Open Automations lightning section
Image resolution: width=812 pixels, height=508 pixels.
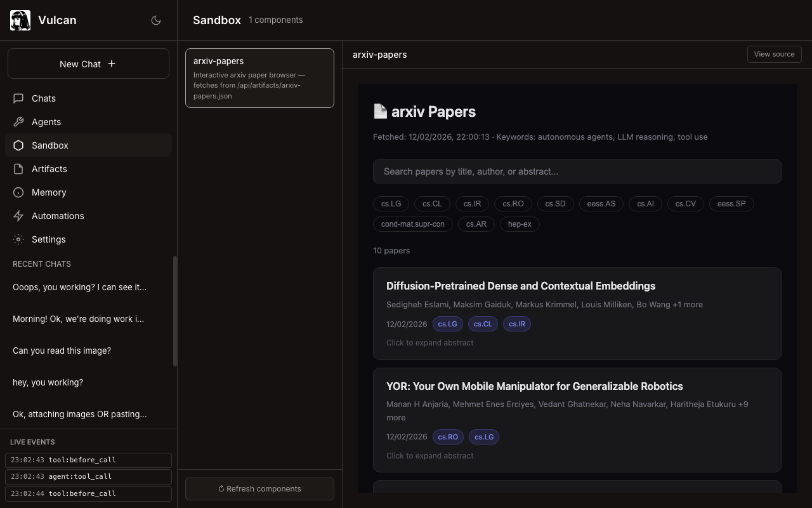(x=58, y=216)
